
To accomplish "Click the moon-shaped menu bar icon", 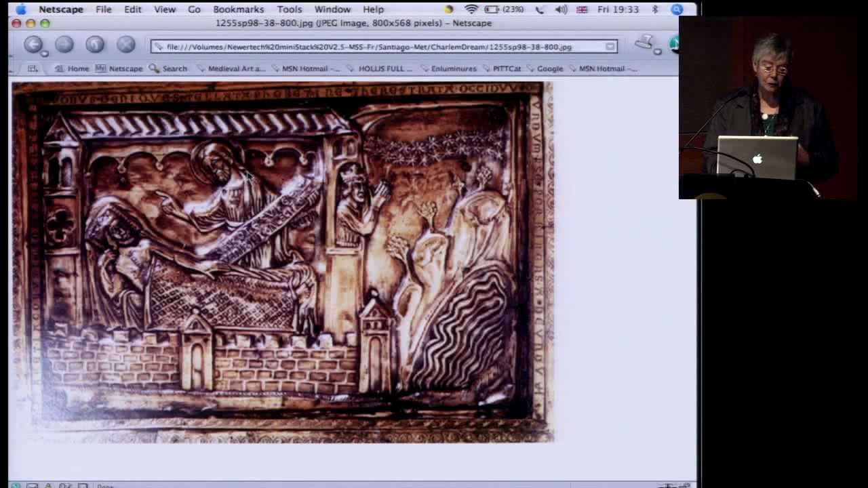I will tap(449, 9).
